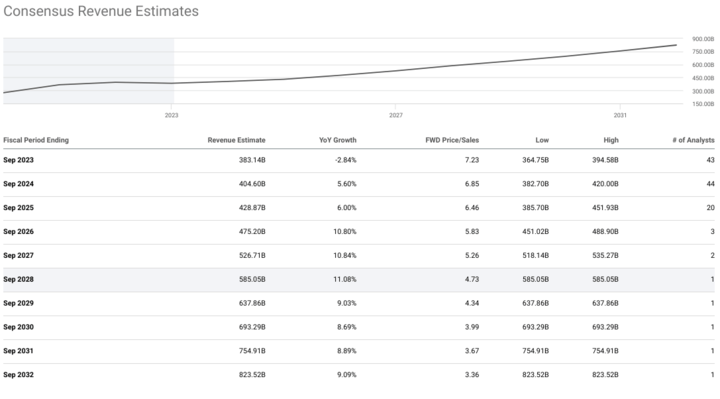Click the 4.34 FWD Price/Sales value
The image size is (720, 399).
coord(472,303)
